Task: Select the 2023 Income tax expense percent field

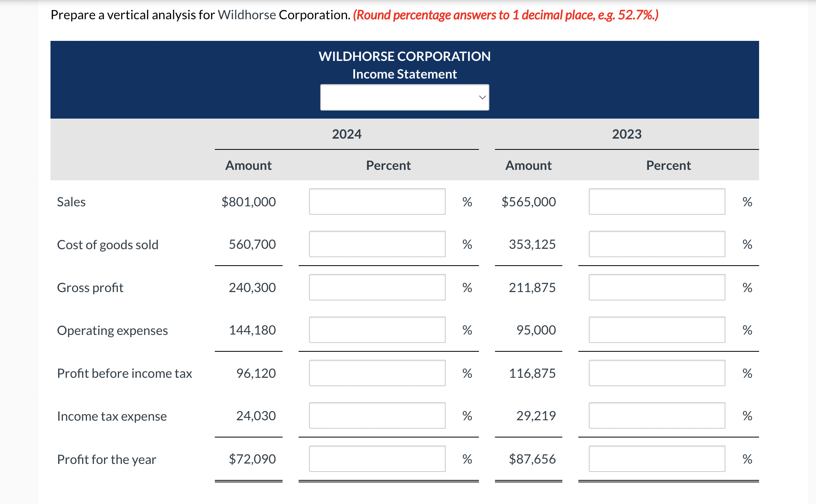Action: coord(656,416)
